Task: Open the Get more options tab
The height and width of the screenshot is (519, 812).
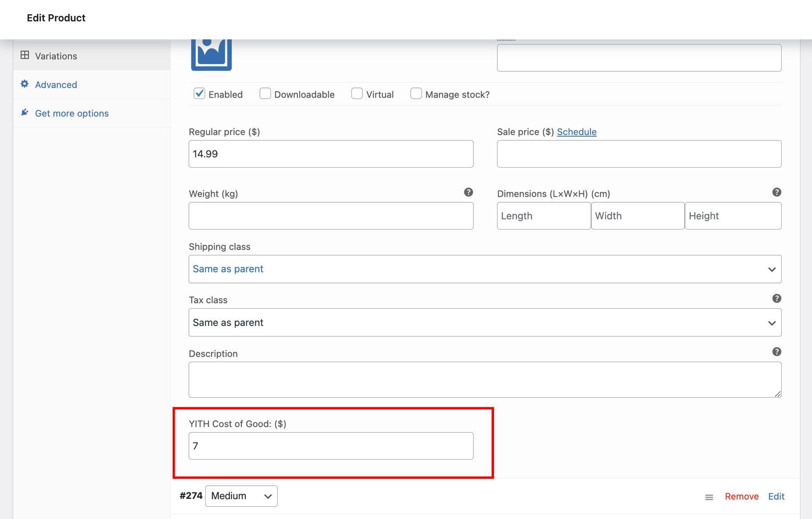Action: [92, 113]
